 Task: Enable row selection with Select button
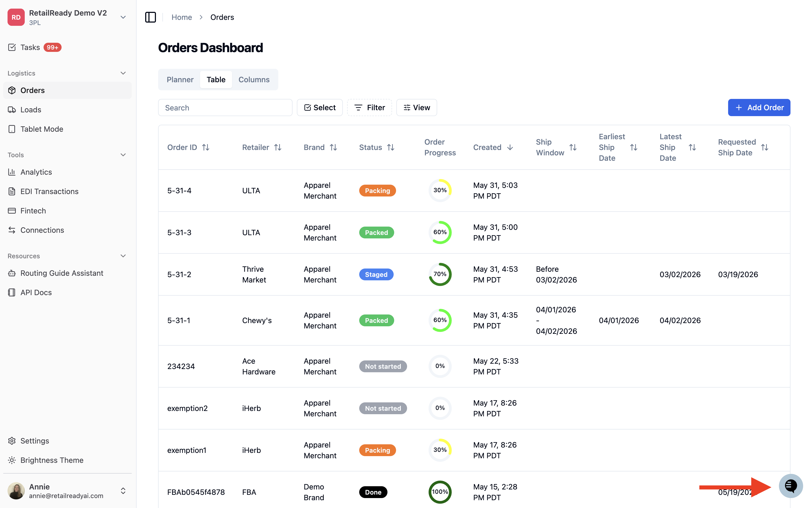pos(320,108)
